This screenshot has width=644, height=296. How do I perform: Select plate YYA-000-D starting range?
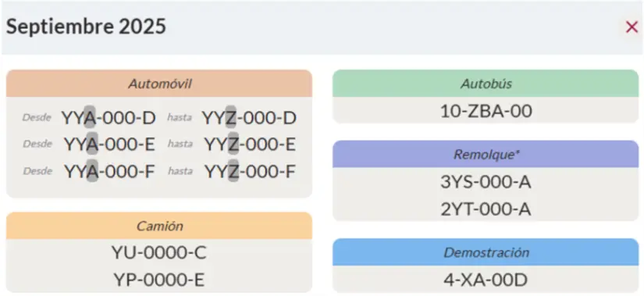pyautogui.click(x=109, y=118)
